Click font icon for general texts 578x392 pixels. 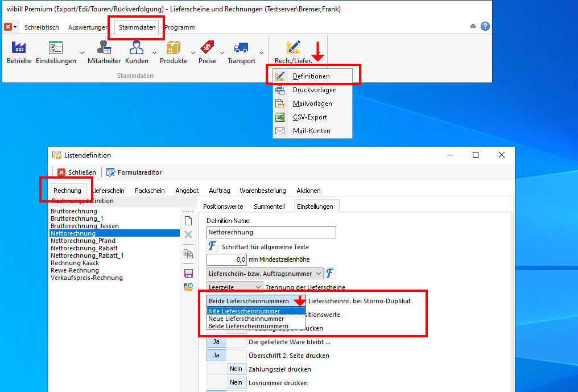point(212,246)
